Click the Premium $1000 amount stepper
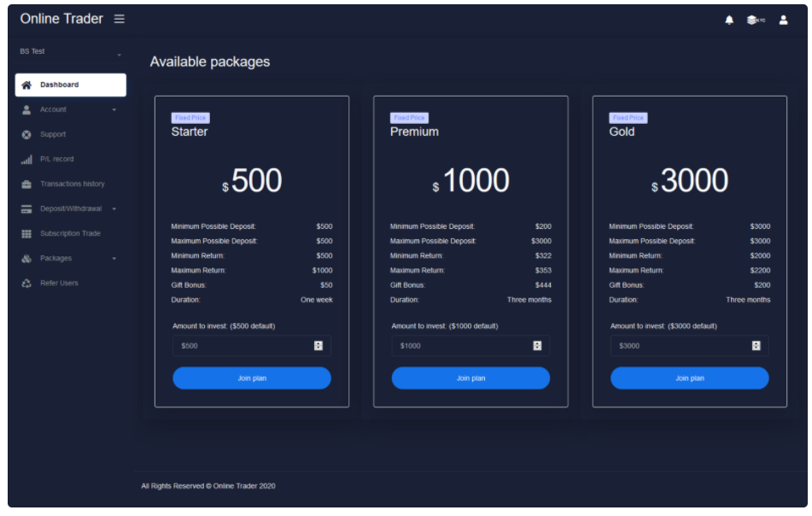 coord(537,346)
